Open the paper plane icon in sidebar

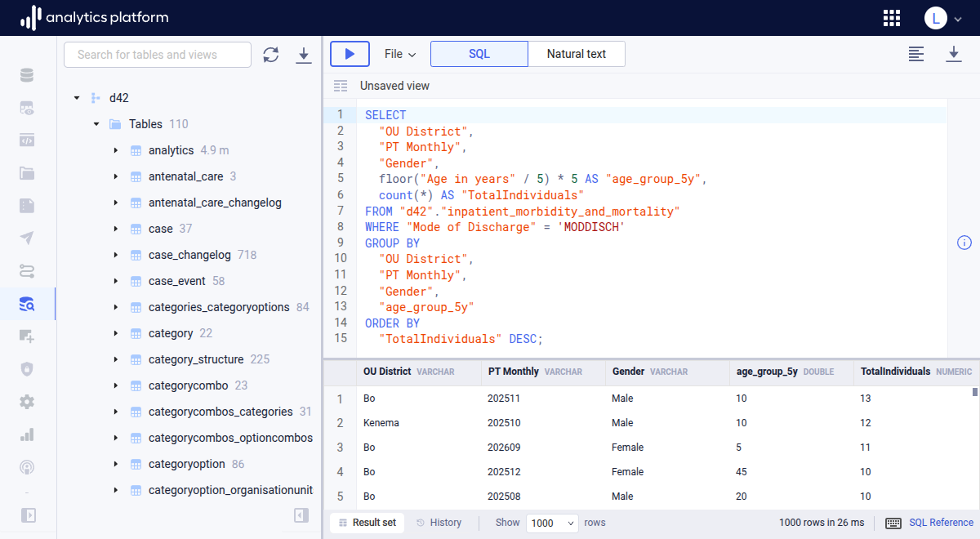pos(27,238)
